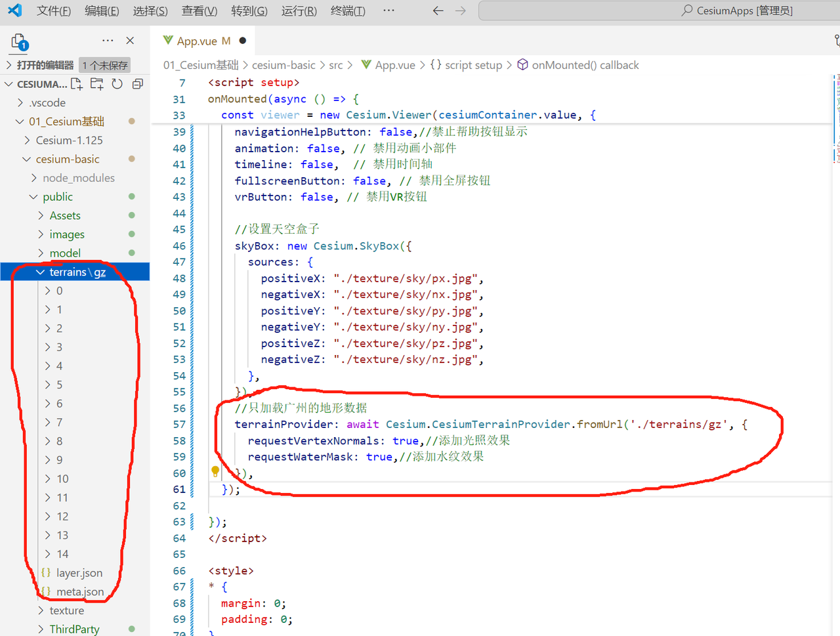The height and width of the screenshot is (636, 840).
Task: Open the 终端(T) menu
Action: (x=348, y=11)
